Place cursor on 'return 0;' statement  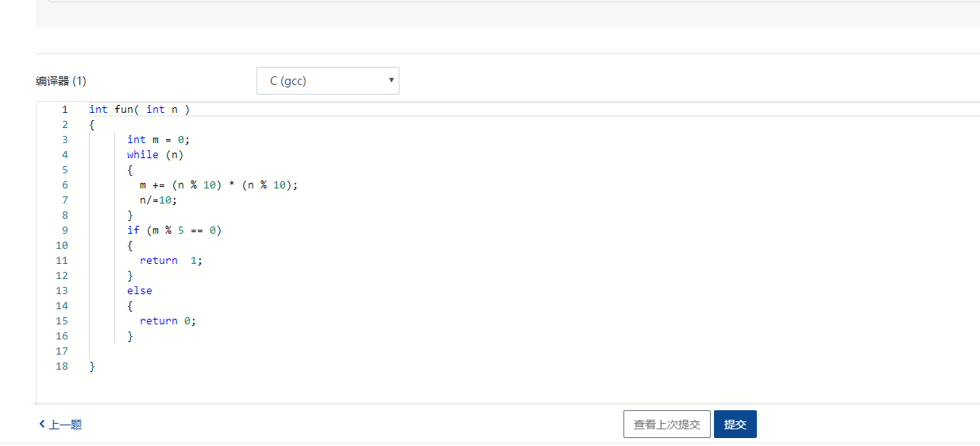click(168, 321)
